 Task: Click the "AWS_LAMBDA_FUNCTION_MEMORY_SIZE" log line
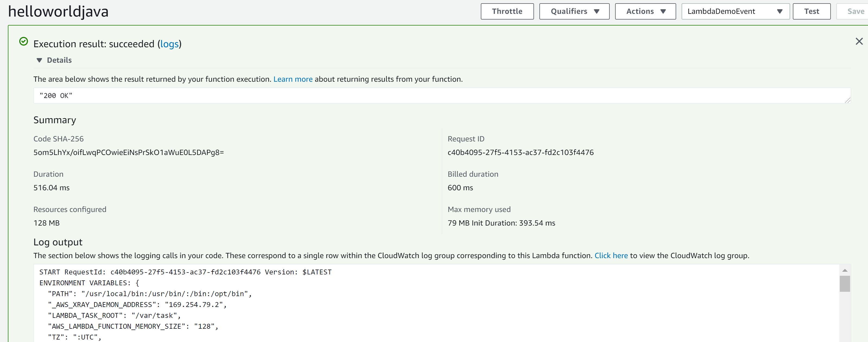point(133,326)
